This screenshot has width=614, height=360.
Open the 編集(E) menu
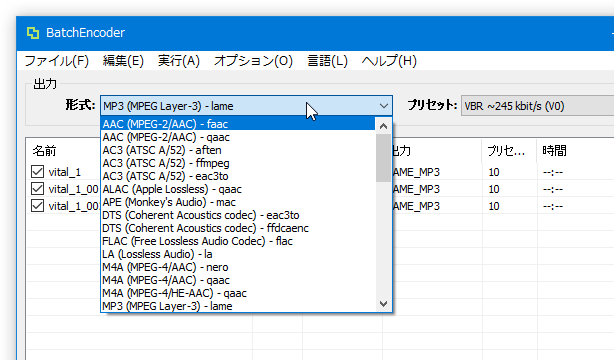click(123, 61)
